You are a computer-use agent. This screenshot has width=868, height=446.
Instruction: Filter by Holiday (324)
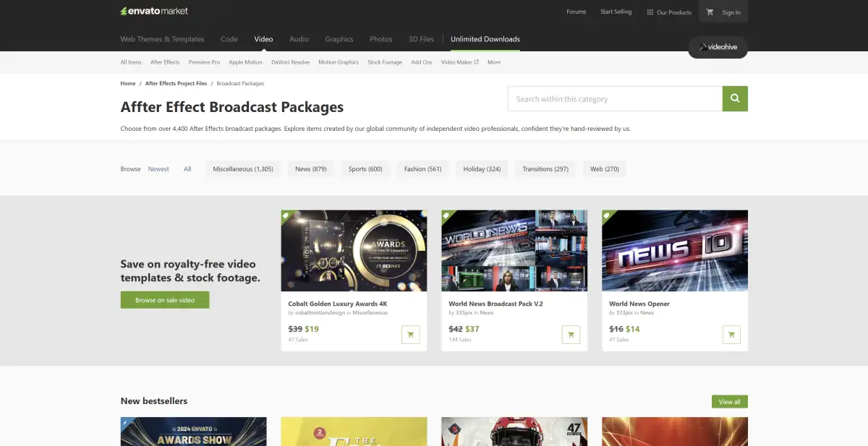click(482, 169)
